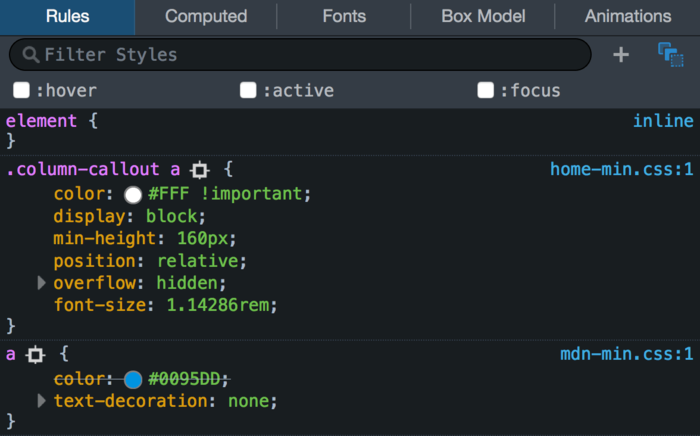Focus the Filter Styles search field
The width and height of the screenshot is (700, 436).
pos(300,55)
